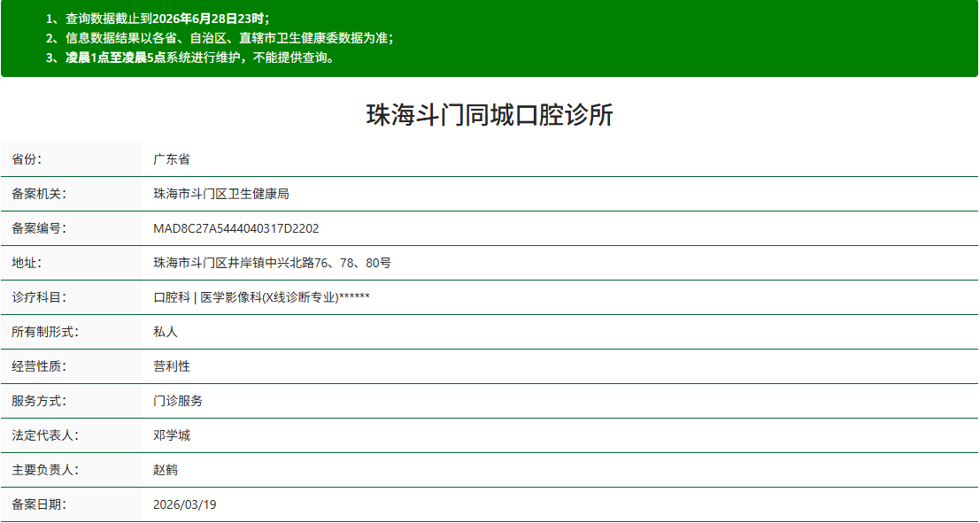The height and width of the screenshot is (523, 980).
Task: Select the 诊疗科目 label
Action: coord(39,297)
